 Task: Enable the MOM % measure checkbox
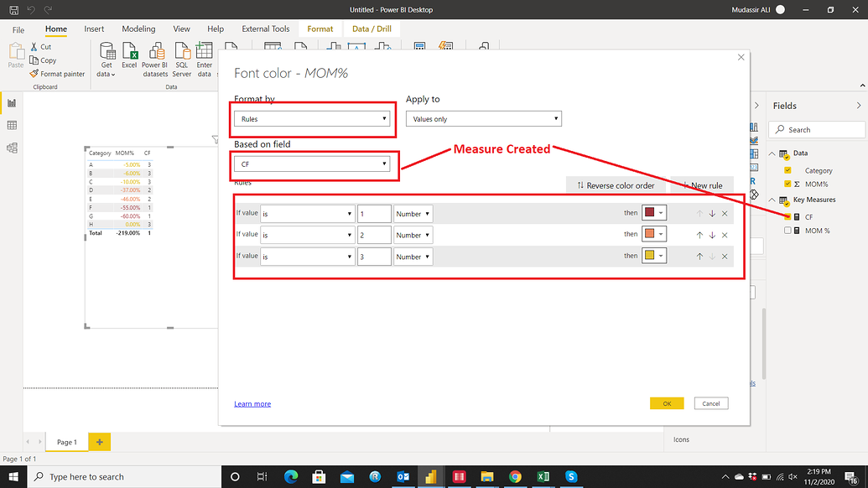[787, 230]
